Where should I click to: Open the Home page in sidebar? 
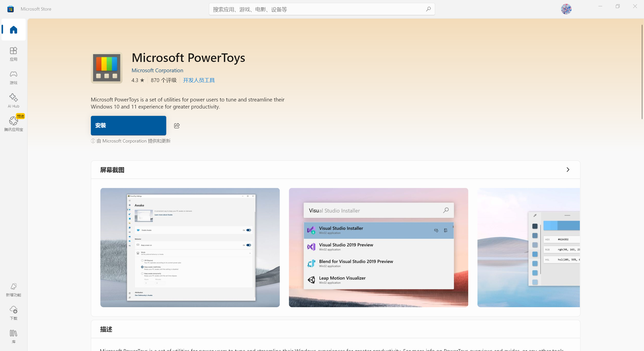coord(14,30)
